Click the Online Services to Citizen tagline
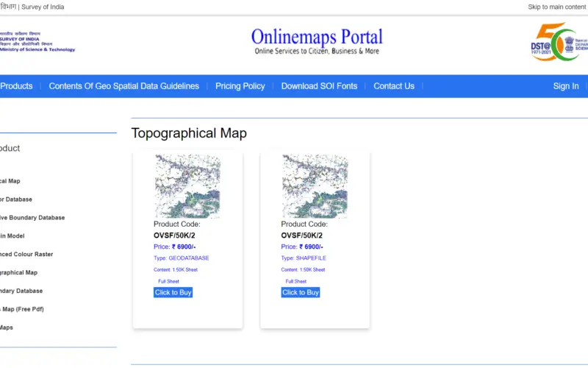Screen dimensions: 588x368 [x=317, y=51]
